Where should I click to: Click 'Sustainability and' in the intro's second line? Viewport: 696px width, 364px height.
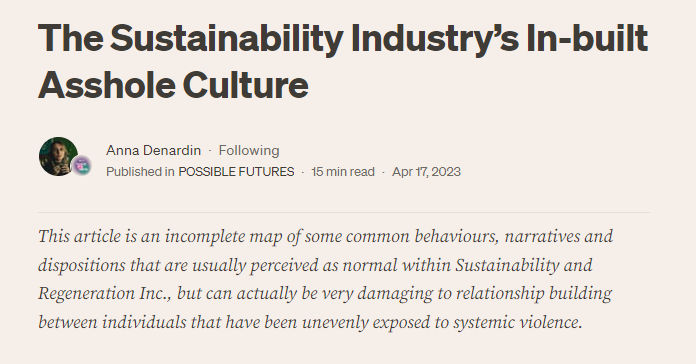point(524,265)
